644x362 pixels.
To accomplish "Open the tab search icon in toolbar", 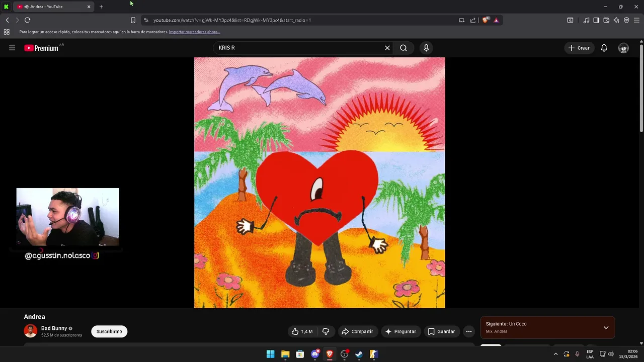I will (x=570, y=20).
